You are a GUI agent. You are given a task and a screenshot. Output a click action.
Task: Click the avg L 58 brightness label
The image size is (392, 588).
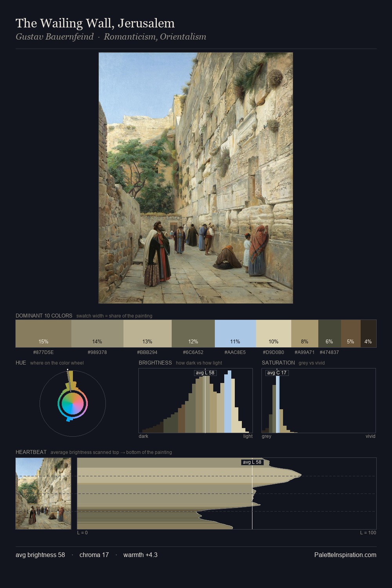(x=205, y=373)
